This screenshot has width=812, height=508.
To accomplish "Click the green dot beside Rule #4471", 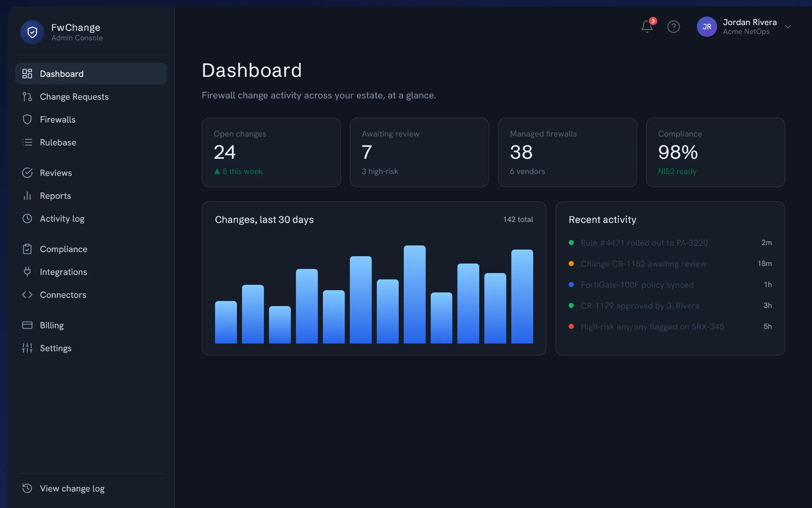I will 571,243.
